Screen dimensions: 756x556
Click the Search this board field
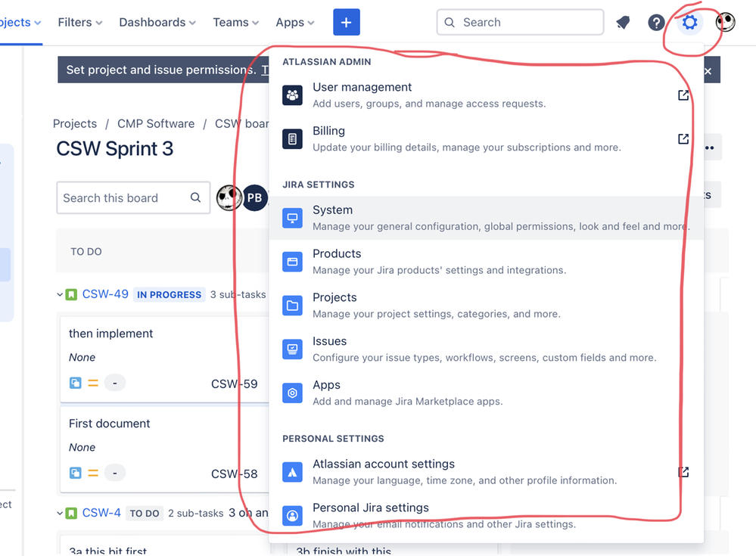click(133, 197)
